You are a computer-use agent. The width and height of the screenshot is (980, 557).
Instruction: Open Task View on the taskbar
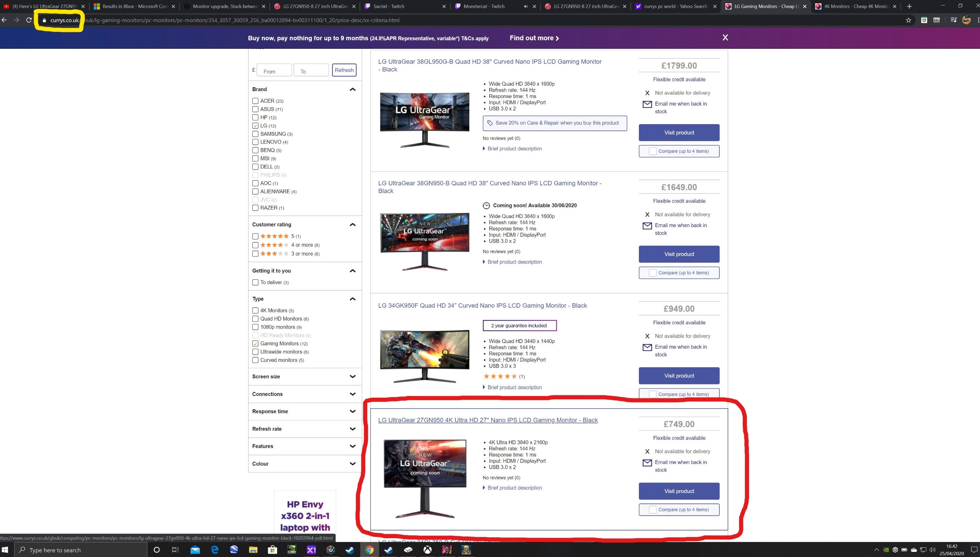click(x=175, y=550)
